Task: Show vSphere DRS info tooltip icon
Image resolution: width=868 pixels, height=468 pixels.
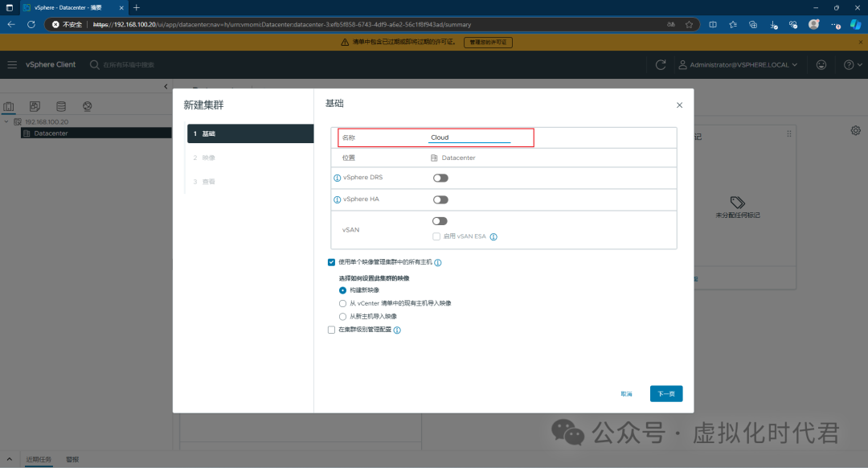Action: coord(337,178)
